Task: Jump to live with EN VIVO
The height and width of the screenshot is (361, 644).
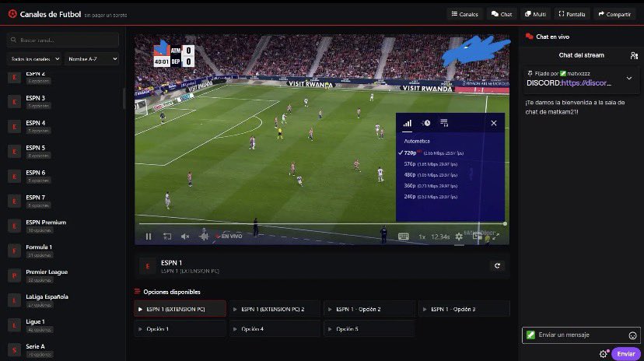Action: coord(229,237)
